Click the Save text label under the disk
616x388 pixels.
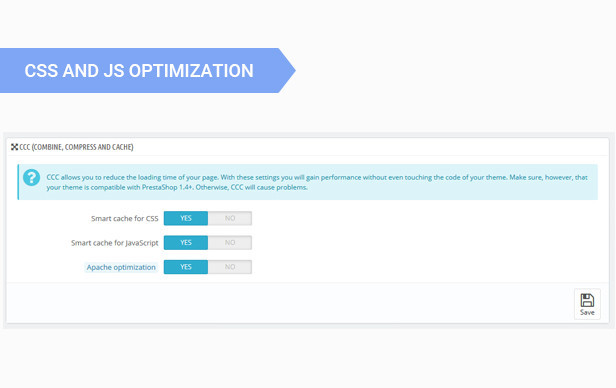point(587,313)
